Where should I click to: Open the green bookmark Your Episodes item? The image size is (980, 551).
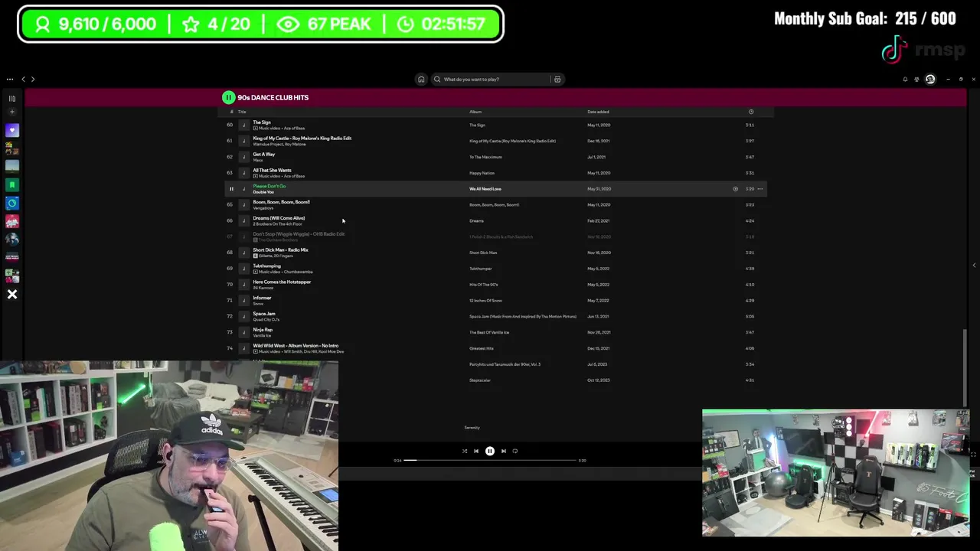(x=12, y=184)
